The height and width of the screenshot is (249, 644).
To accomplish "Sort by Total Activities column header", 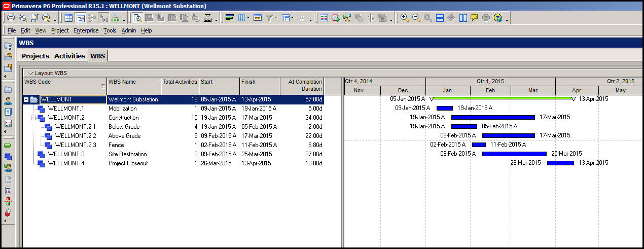I will [180, 86].
